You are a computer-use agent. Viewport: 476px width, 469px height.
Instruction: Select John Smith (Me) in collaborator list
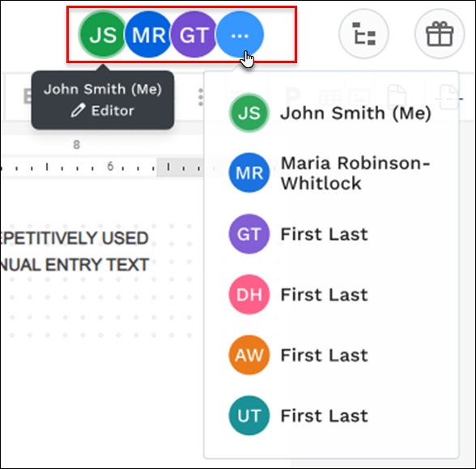[x=331, y=113]
